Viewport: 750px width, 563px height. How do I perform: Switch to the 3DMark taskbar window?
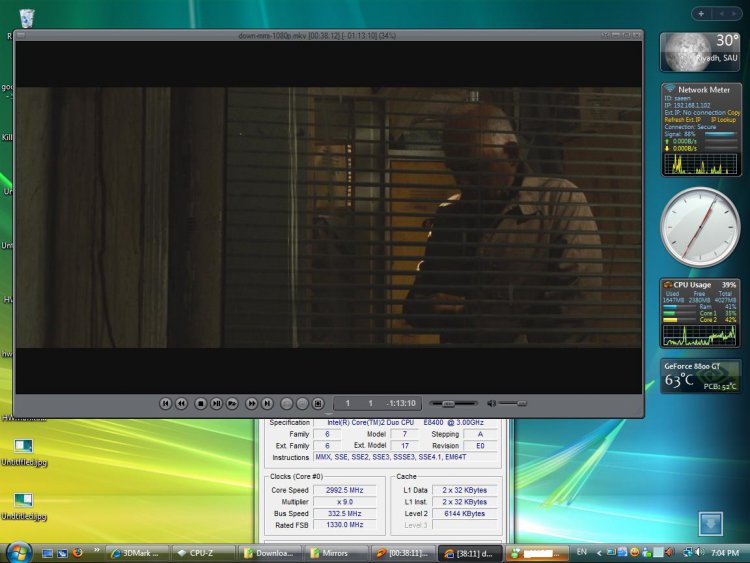(137, 553)
